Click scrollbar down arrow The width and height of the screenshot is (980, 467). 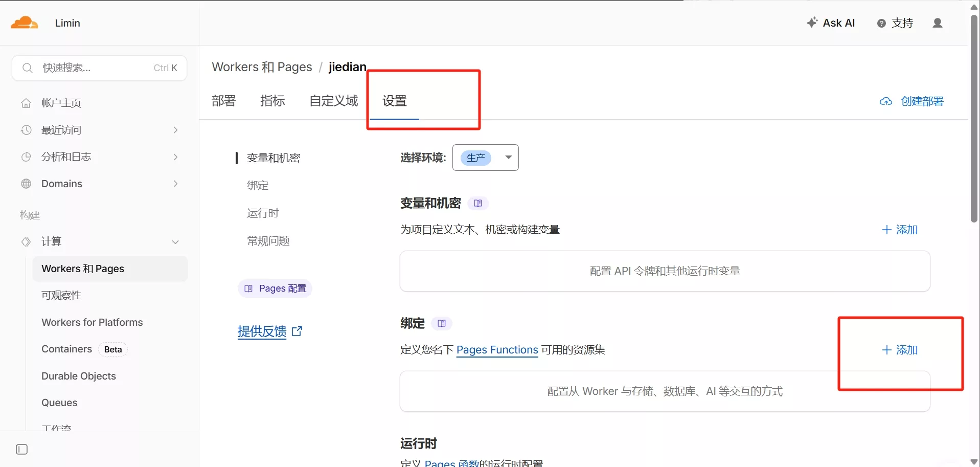pos(974,462)
